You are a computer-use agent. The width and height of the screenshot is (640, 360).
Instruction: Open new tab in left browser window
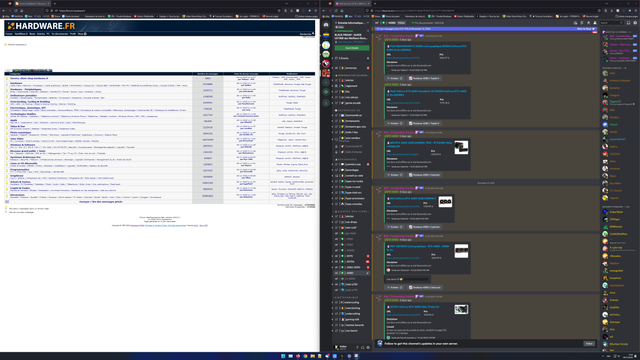[55, 4]
